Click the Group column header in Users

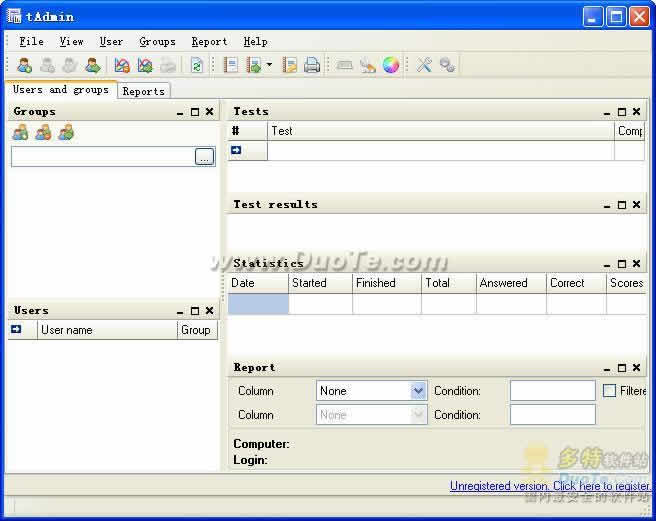click(197, 330)
